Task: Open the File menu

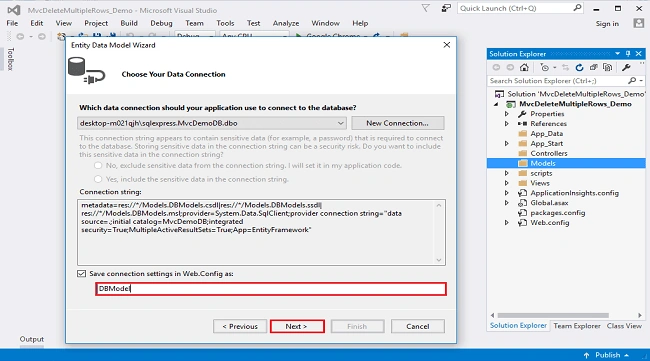Action: coord(12,23)
